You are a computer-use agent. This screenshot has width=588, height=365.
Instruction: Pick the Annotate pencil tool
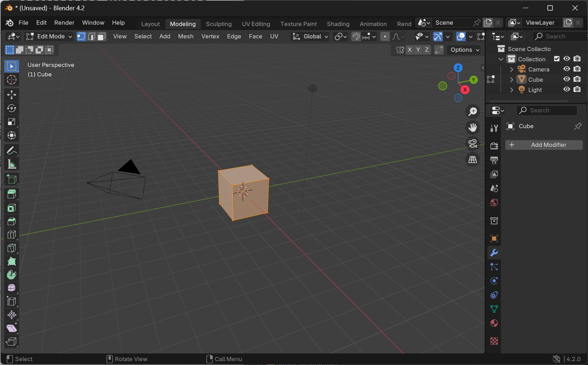click(x=12, y=151)
